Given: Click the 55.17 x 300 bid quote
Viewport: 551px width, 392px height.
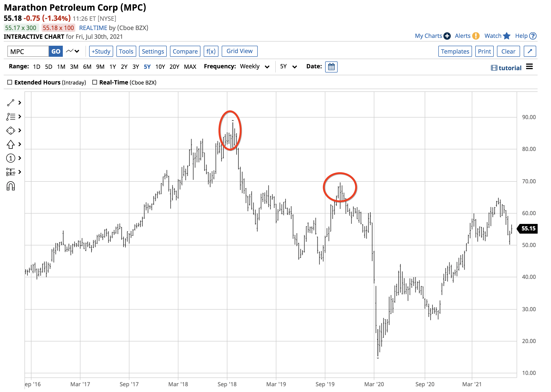Looking at the screenshot, I should 21,28.
